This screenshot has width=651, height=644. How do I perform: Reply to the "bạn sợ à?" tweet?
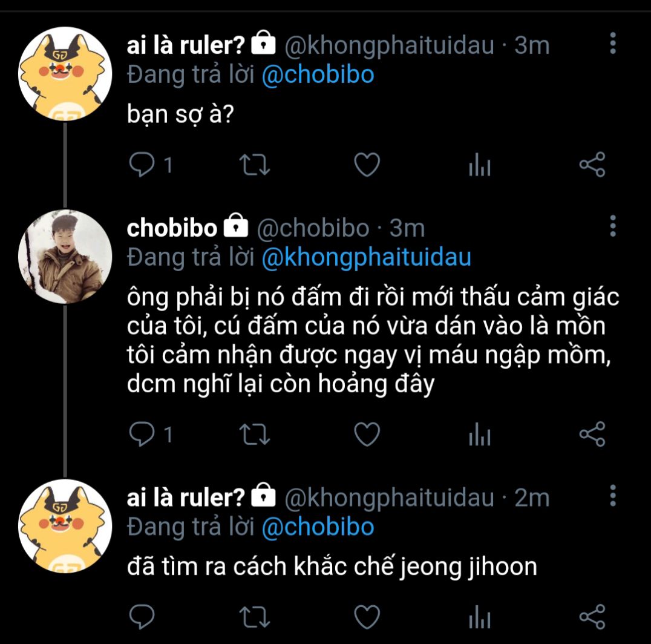point(142,165)
